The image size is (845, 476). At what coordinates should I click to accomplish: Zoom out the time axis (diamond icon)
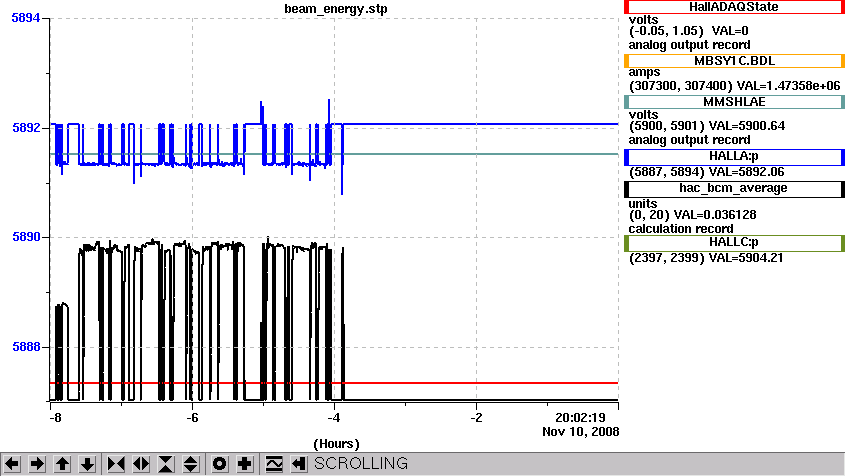click(141, 464)
